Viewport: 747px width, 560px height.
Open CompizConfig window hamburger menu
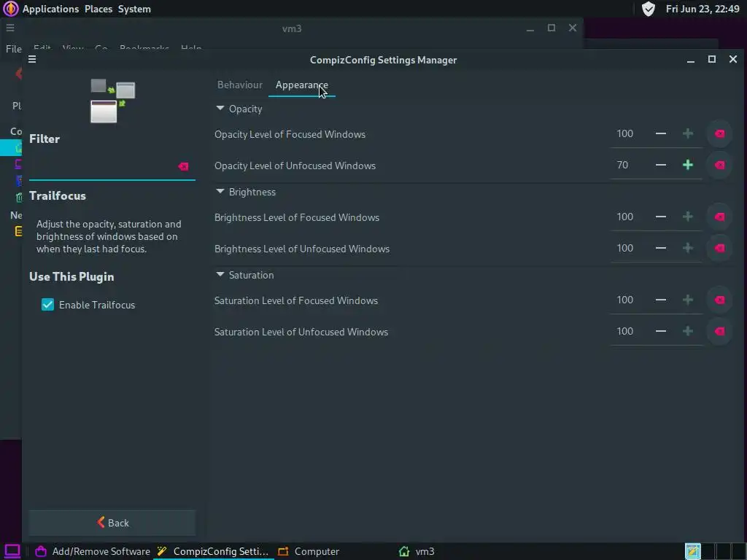point(32,59)
